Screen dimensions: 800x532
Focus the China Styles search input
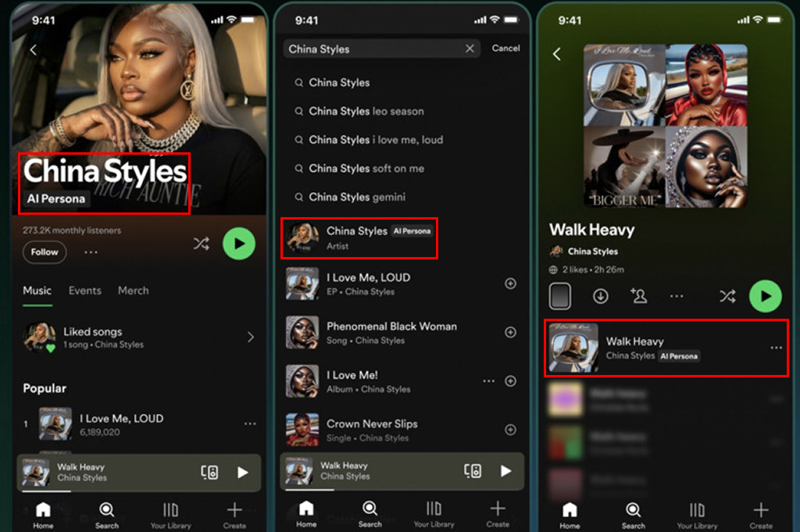[x=381, y=49]
